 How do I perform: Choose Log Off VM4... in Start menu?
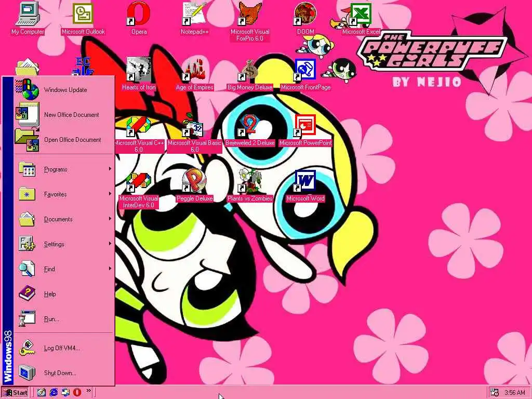tap(64, 348)
